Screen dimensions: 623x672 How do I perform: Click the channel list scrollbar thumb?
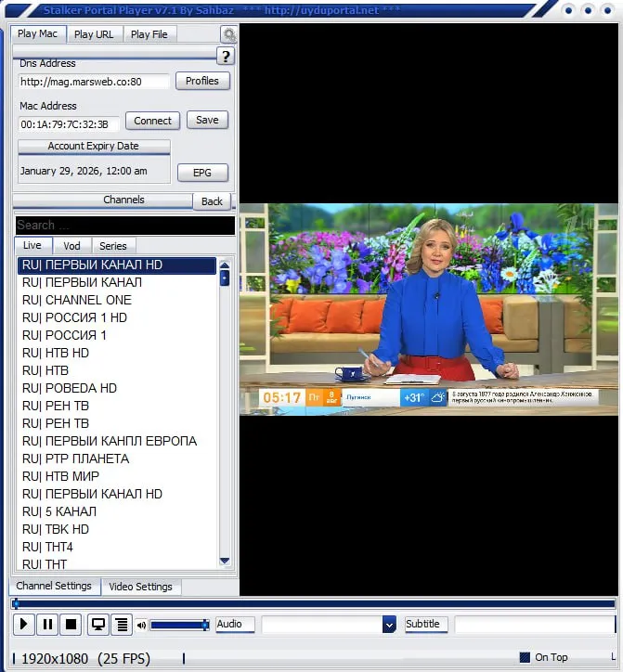click(x=225, y=278)
